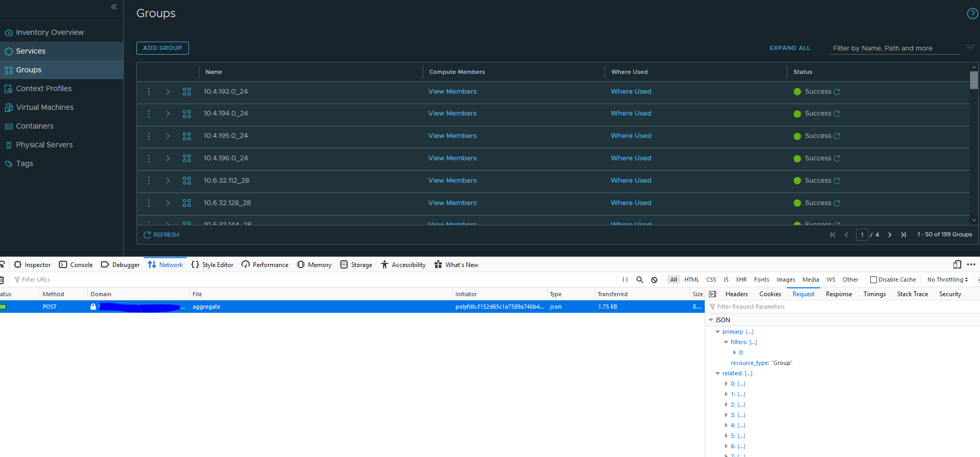This screenshot has height=457, width=980.
Task: Click EXPAND ALL link
Action: coord(790,48)
